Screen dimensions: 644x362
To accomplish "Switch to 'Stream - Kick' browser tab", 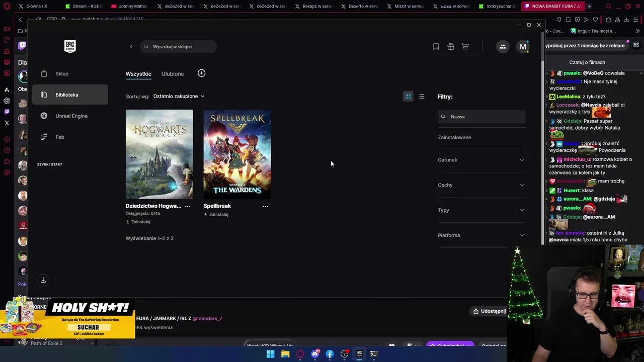I will coord(84,7).
